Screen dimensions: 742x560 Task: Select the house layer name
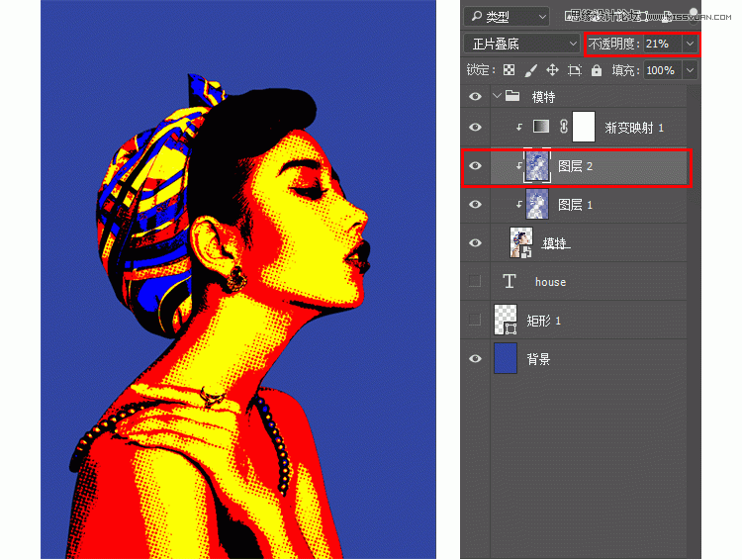coord(550,282)
